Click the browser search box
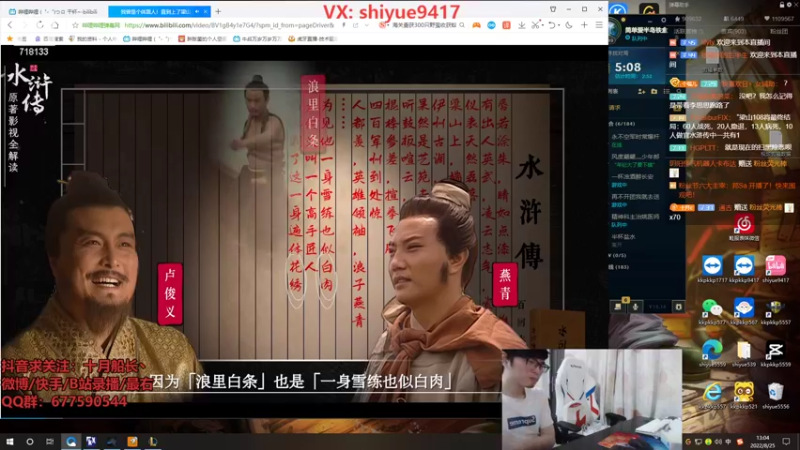This screenshot has height=450, width=800. (423, 25)
